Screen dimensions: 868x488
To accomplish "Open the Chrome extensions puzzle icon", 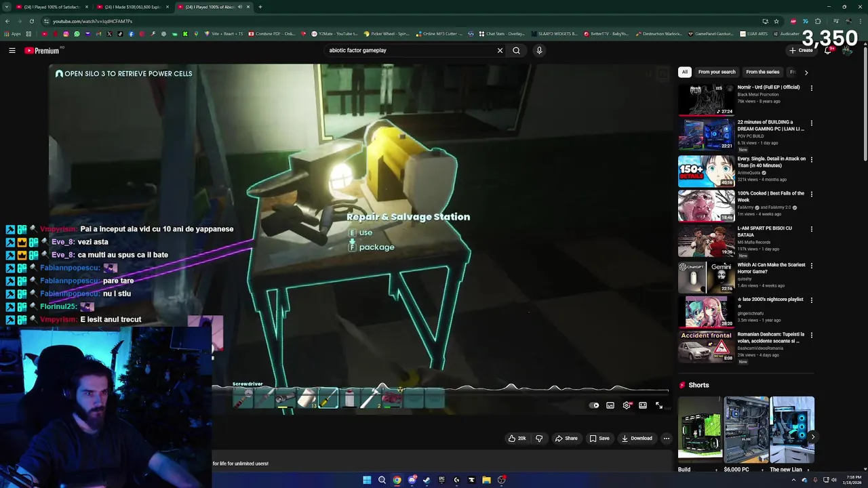I will pos(818,21).
